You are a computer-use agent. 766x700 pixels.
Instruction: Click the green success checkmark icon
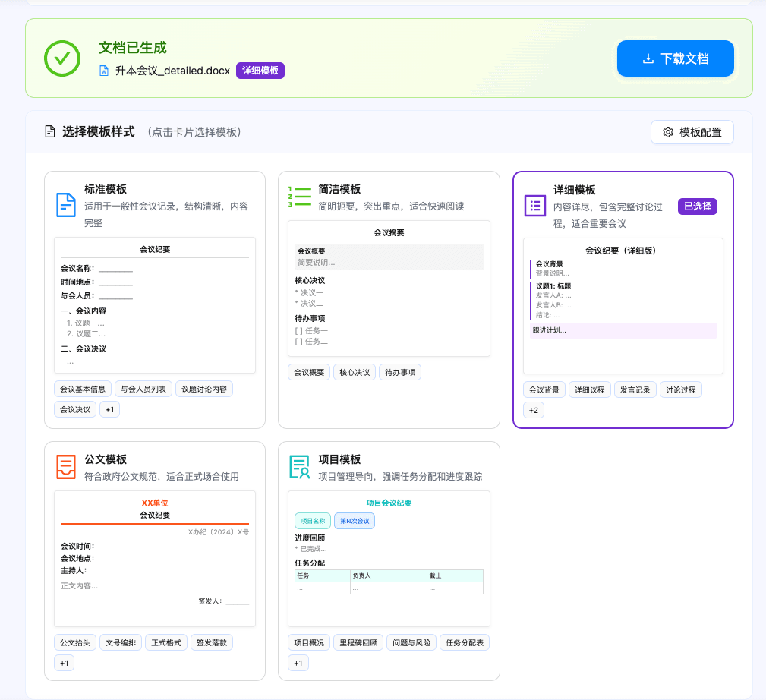click(x=62, y=58)
